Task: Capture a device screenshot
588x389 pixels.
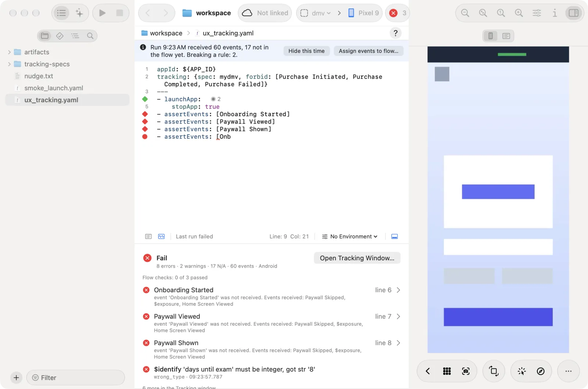Action: click(x=466, y=371)
